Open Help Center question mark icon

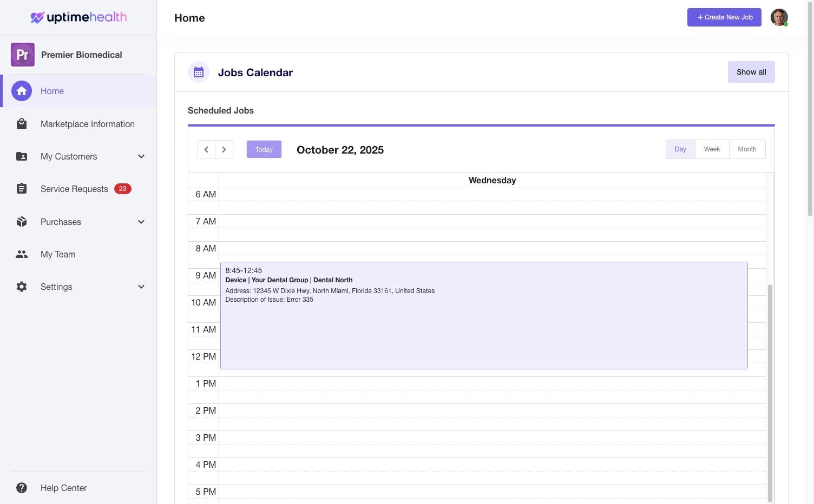tap(22, 488)
